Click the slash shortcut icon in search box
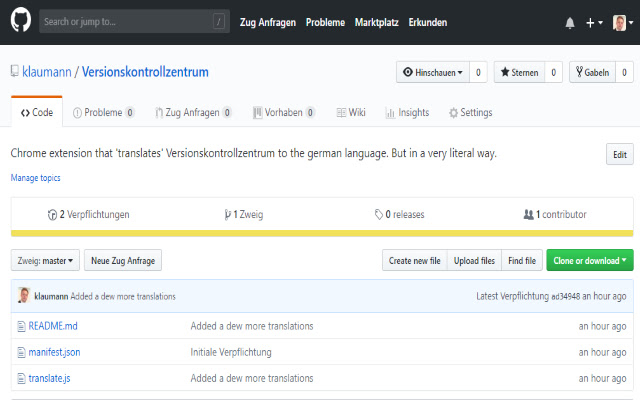640x400 pixels. click(219, 21)
